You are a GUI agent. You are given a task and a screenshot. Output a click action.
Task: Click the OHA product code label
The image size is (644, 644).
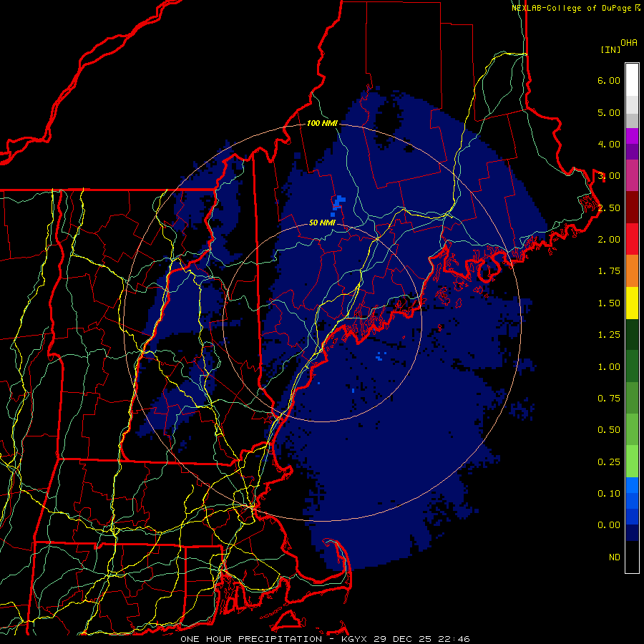tap(629, 42)
